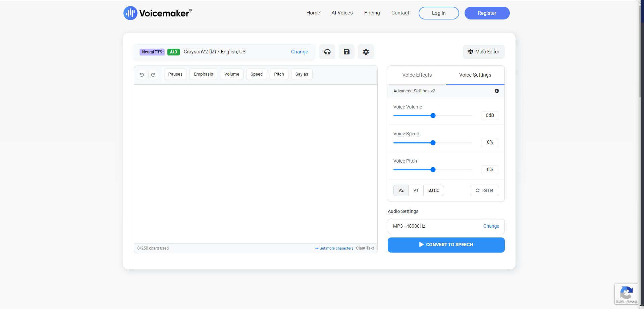Click the undo arrow icon
644x309 pixels.
click(142, 75)
